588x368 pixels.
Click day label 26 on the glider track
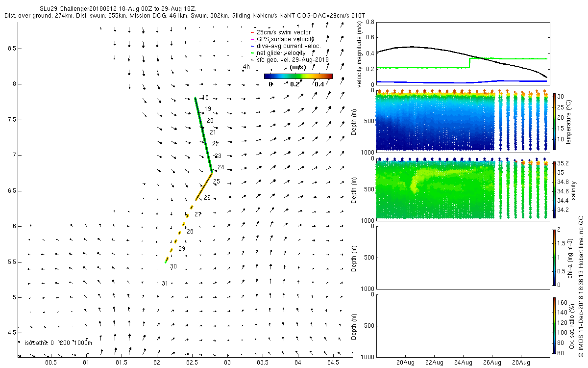coord(207,198)
